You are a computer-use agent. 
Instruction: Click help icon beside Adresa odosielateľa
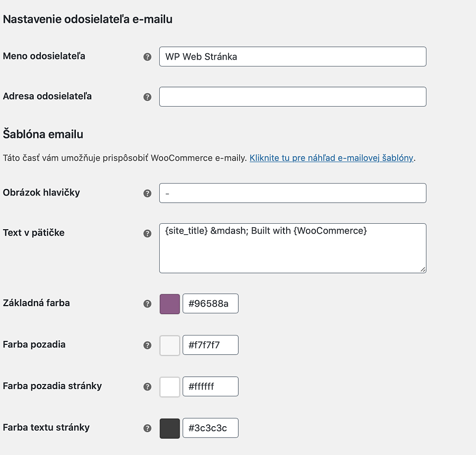tap(147, 97)
